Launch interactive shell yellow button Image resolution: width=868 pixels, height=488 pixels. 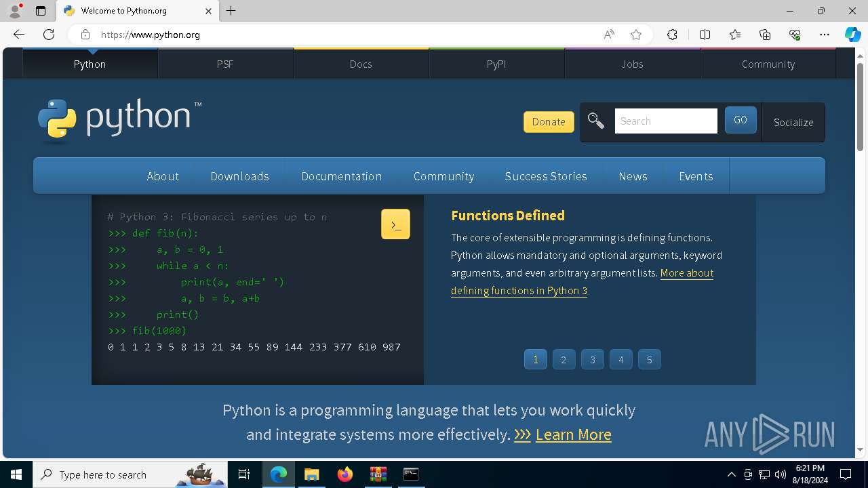pos(395,224)
